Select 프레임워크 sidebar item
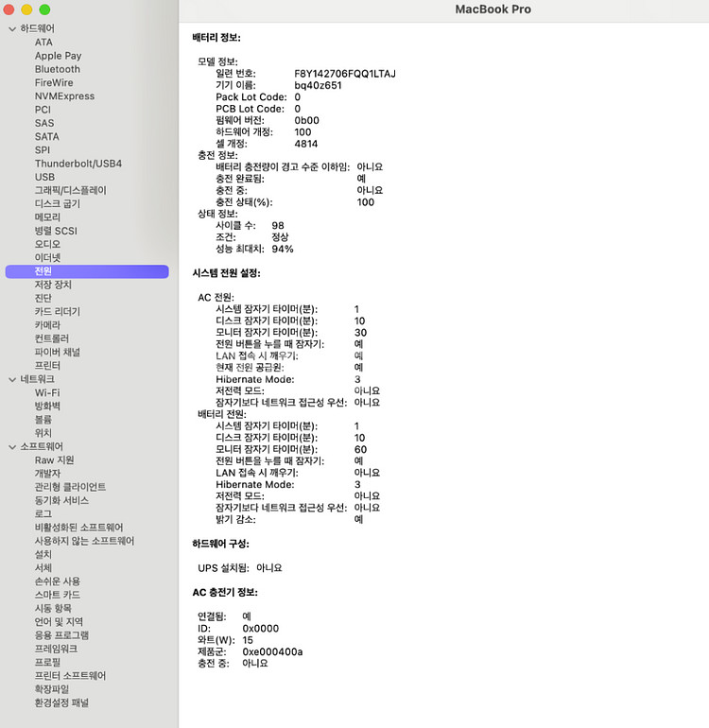Viewport: 709px width, 728px height. pyautogui.click(x=56, y=649)
